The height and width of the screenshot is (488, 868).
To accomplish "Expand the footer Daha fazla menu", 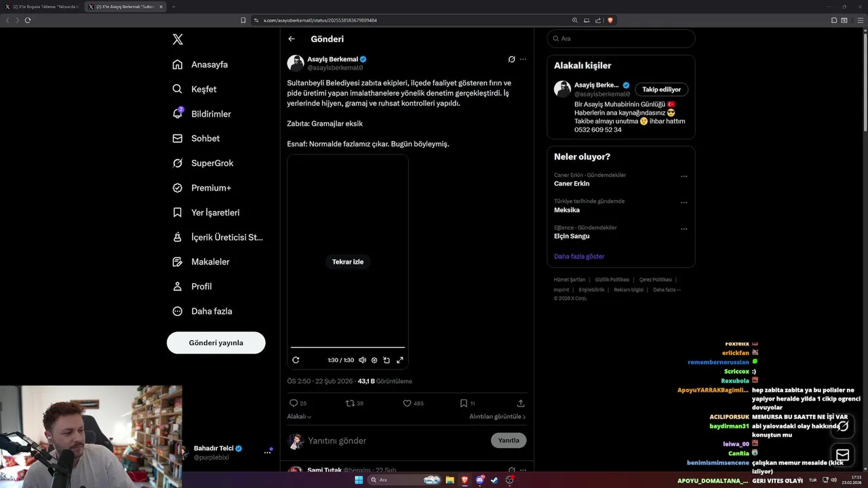I will point(667,290).
